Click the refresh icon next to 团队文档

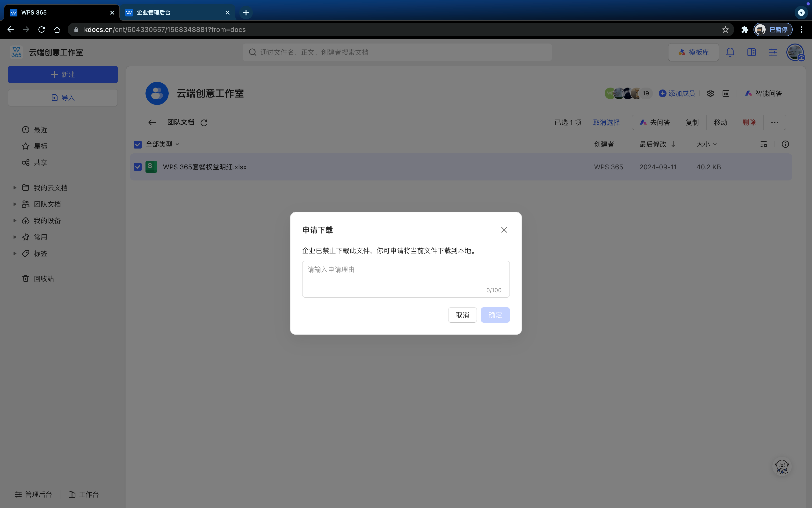tap(204, 123)
